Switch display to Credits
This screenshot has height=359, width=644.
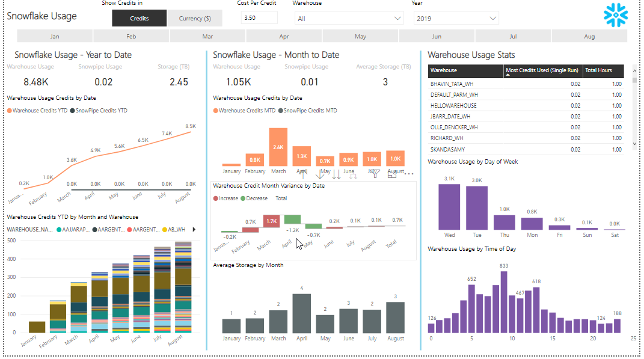(140, 18)
